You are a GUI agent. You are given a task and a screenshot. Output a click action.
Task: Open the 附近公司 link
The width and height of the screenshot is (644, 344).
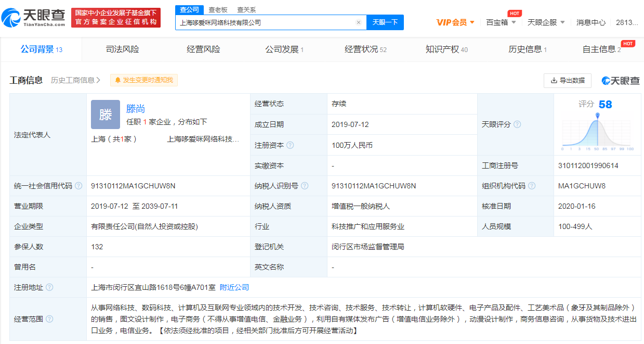[234, 287]
